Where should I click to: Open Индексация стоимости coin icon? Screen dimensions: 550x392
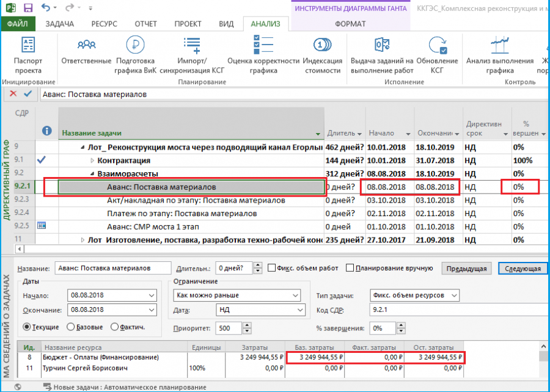322,45
